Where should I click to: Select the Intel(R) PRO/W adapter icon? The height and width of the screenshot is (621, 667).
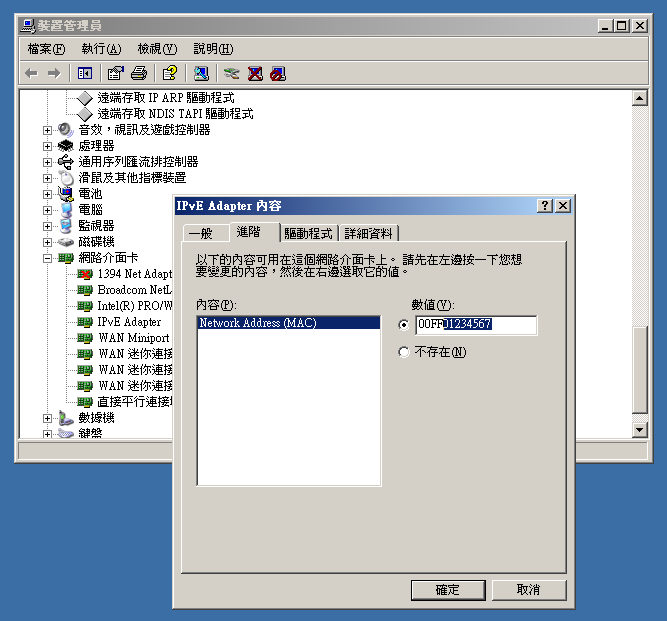coord(85,306)
